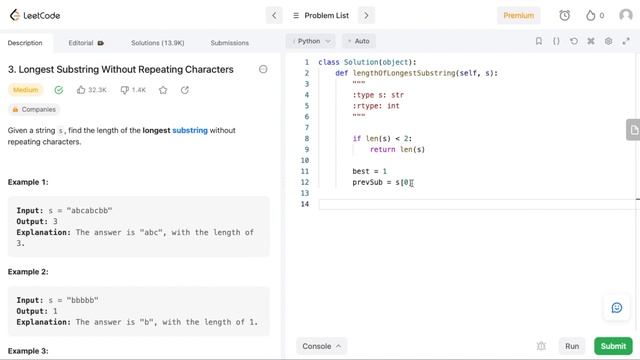
Task: Add problem to favorites star icon
Action: click(x=163, y=90)
